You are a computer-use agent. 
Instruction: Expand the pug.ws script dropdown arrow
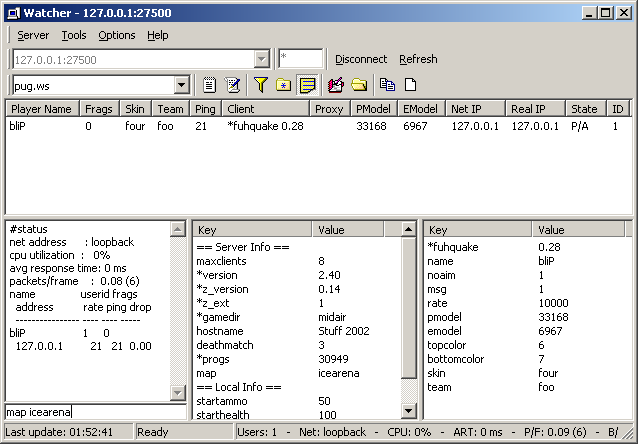181,85
